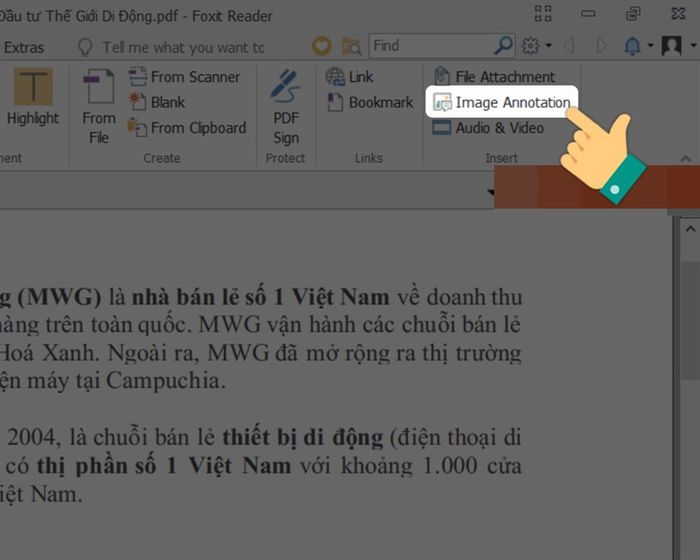
Task: Open the search settings gear icon
Action: 530,46
